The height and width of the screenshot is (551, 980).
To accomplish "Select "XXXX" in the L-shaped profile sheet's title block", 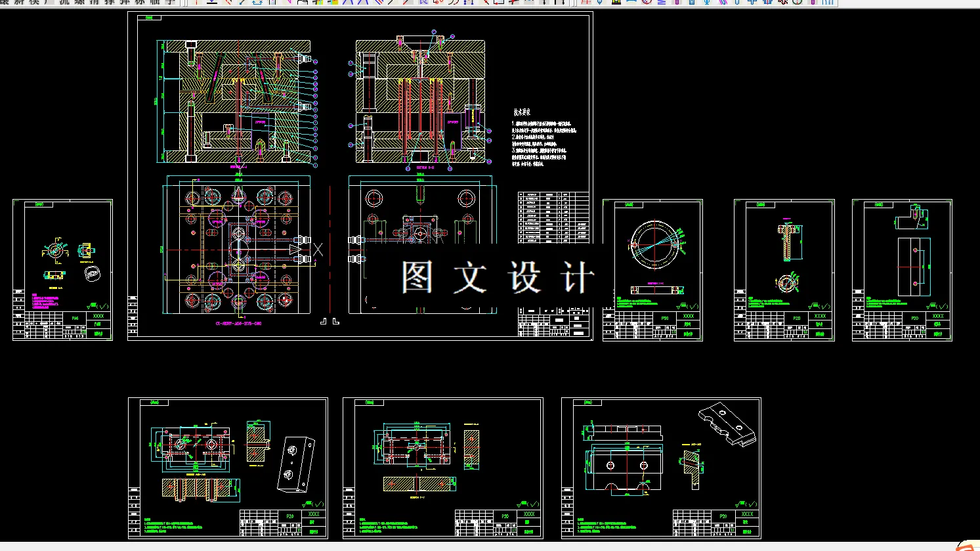I will (938, 316).
